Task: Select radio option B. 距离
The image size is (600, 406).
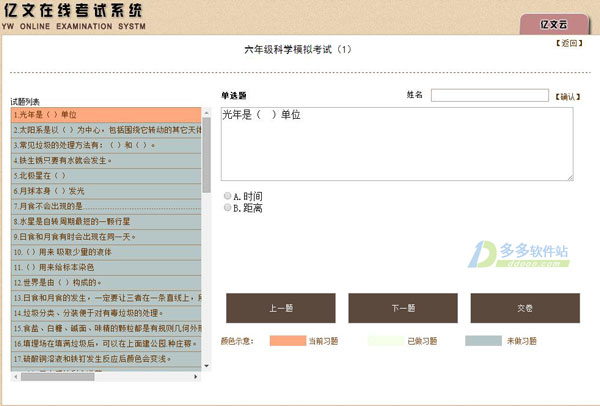Action: pyautogui.click(x=227, y=207)
